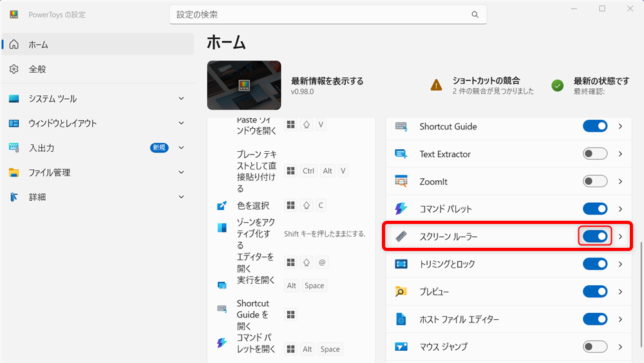644x363 pixels.
Task: Click the module list vertical scrollbar
Action: [x=641, y=293]
